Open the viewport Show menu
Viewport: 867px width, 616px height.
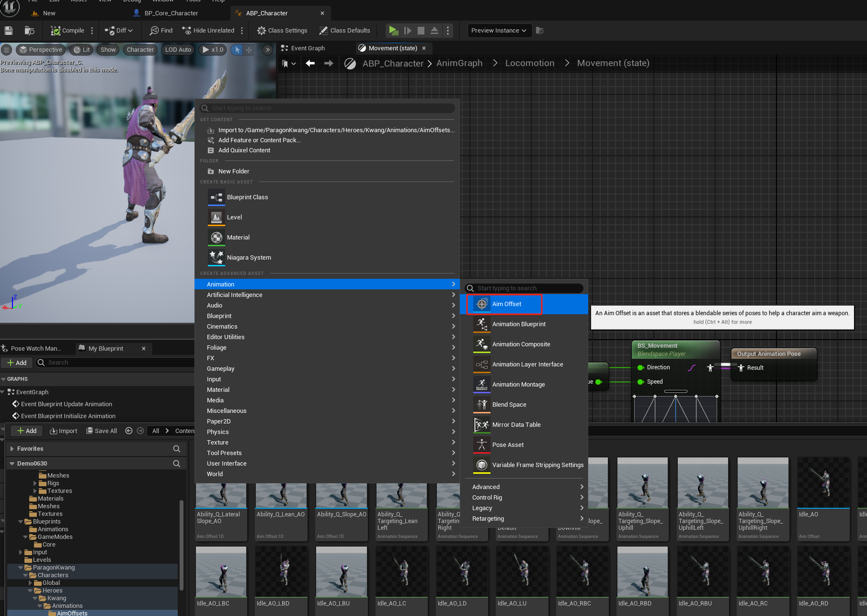coord(108,50)
